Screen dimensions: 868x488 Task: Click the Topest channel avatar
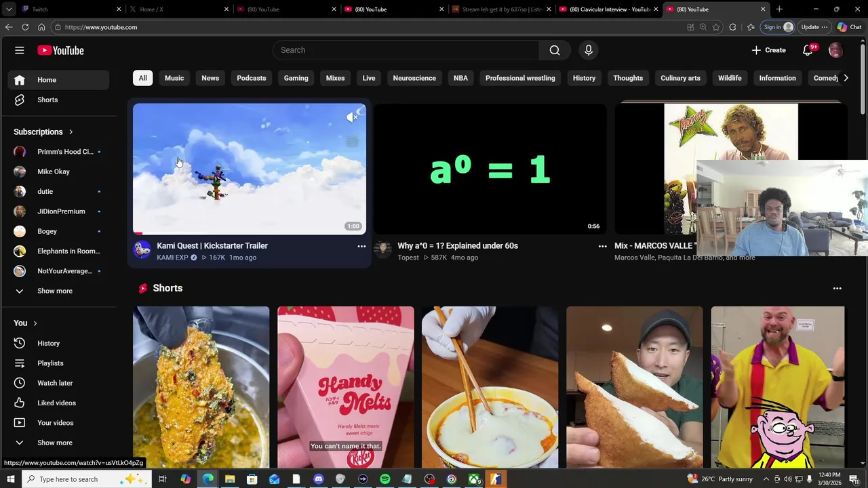click(x=382, y=250)
